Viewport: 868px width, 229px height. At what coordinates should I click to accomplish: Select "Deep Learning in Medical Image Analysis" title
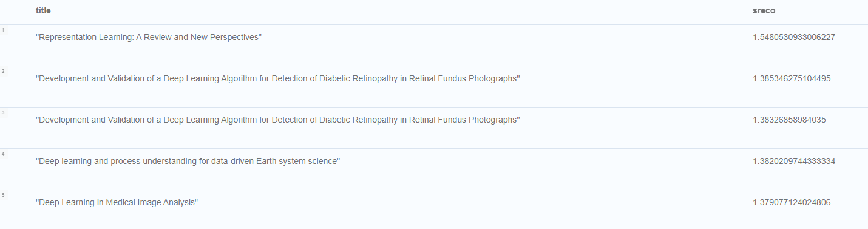[x=117, y=203]
